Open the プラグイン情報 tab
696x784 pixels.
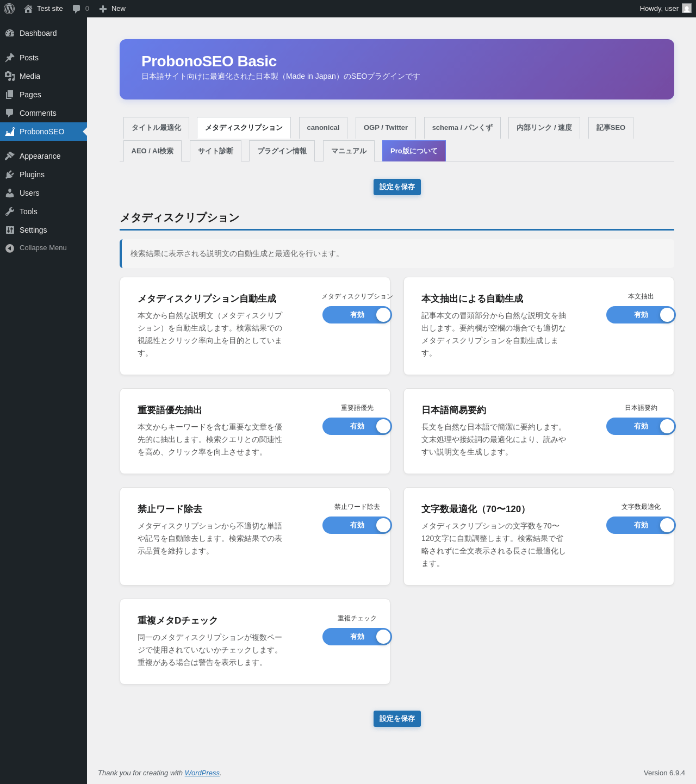[x=282, y=151]
